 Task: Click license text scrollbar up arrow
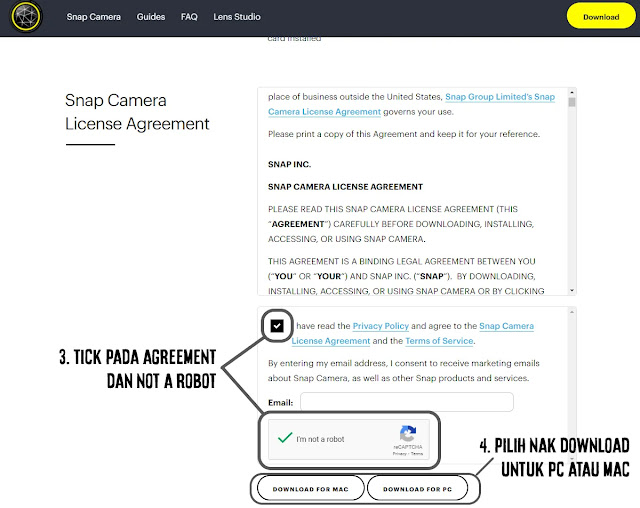(572, 93)
